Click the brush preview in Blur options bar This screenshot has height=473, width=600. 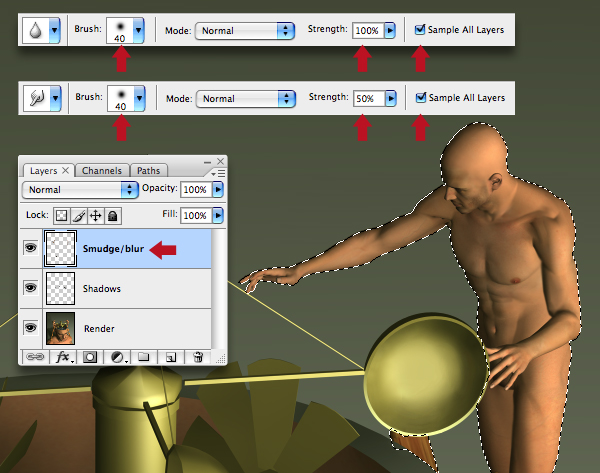tap(120, 30)
